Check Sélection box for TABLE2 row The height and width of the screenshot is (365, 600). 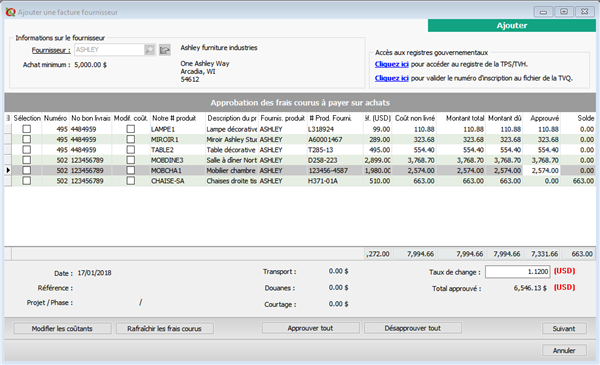point(26,150)
